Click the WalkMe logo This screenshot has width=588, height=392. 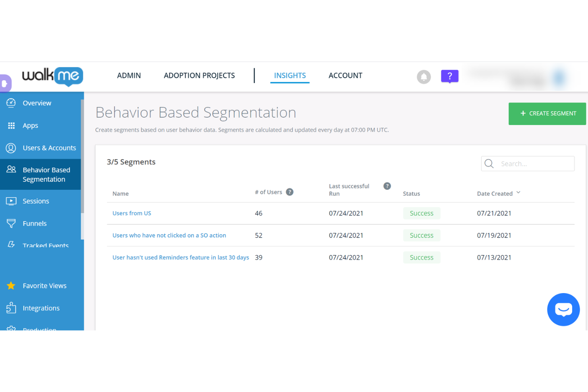(x=52, y=76)
